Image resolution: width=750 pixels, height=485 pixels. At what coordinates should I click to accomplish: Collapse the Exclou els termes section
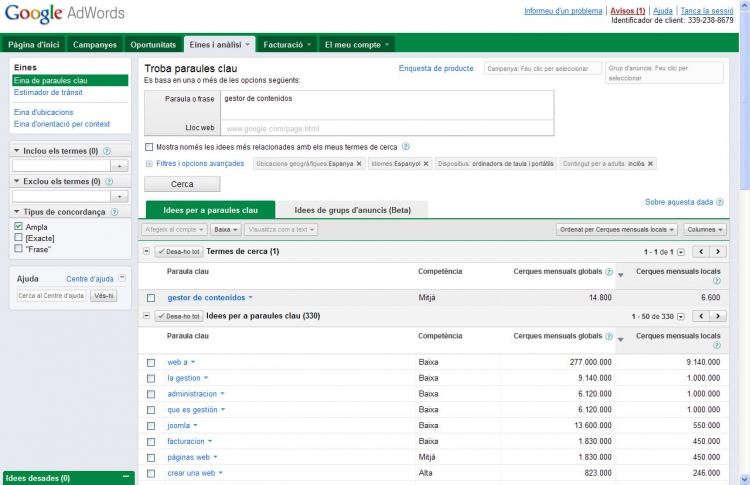[x=17, y=181]
